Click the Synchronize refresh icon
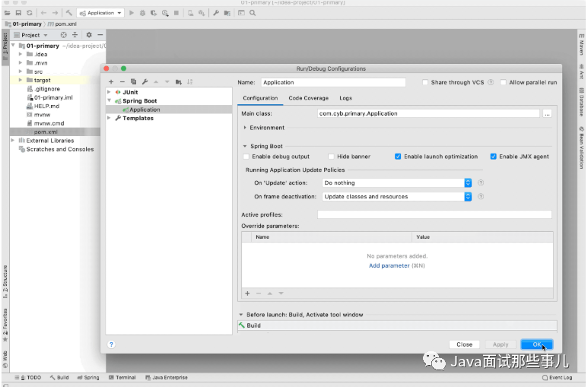Image resolution: width=588 pixels, height=387 pixels. pyautogui.click(x=30, y=13)
